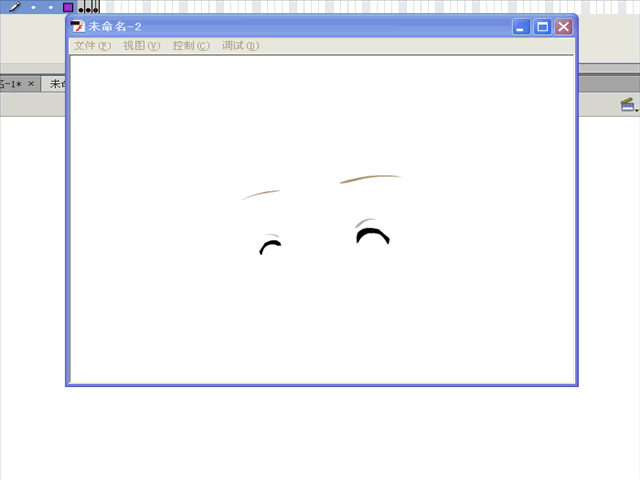640x480 pixels.
Task: Click the right tan eyebrow stroke
Action: pos(370,179)
